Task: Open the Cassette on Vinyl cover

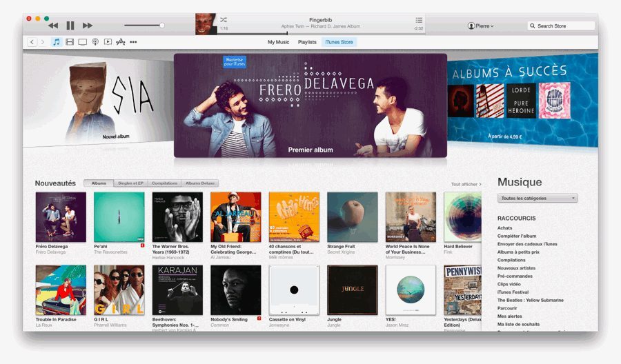Action: coord(294,290)
